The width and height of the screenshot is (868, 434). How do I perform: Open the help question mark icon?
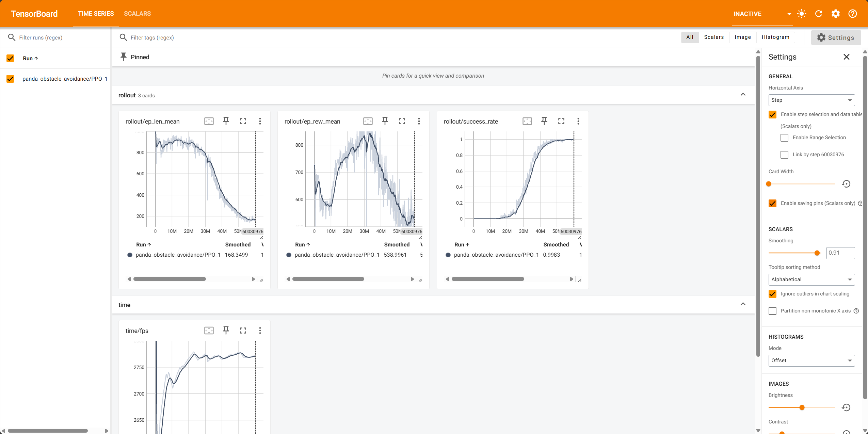point(852,14)
